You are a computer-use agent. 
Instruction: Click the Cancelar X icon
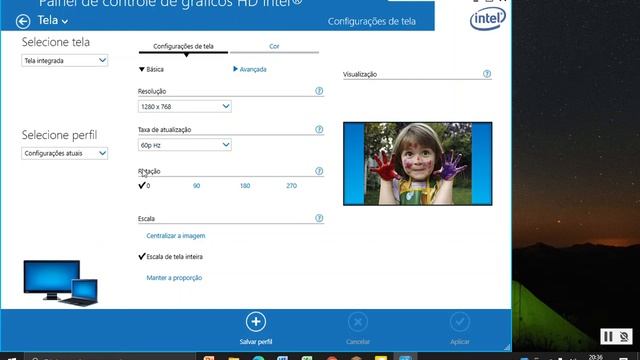pos(358,322)
